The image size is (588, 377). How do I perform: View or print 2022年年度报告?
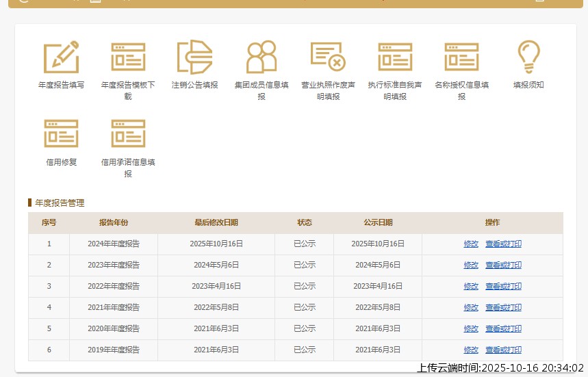[x=503, y=287]
